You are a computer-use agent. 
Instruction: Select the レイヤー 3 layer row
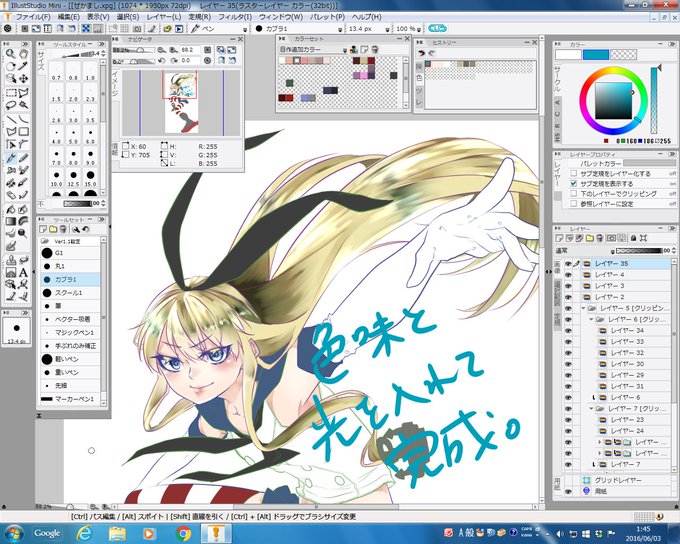[625, 286]
